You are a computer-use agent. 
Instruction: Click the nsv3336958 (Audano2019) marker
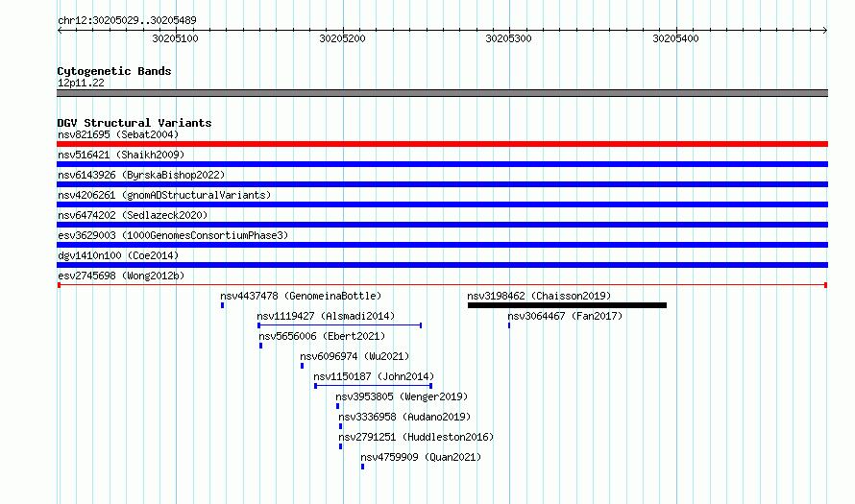point(341,426)
